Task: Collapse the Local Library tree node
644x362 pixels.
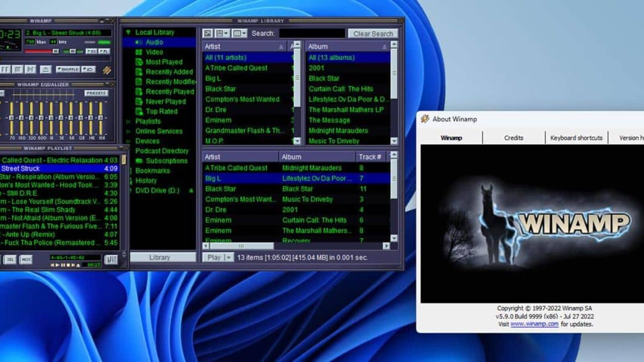Action: (128, 33)
